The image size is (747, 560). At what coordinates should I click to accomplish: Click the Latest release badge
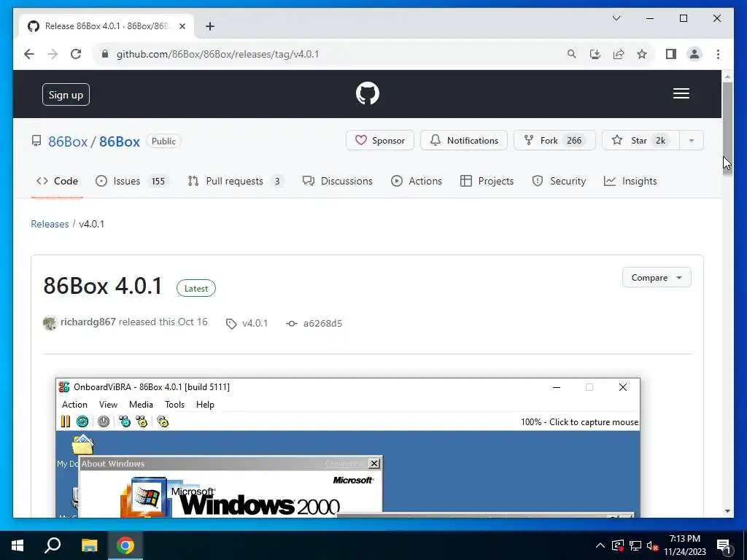pos(196,288)
